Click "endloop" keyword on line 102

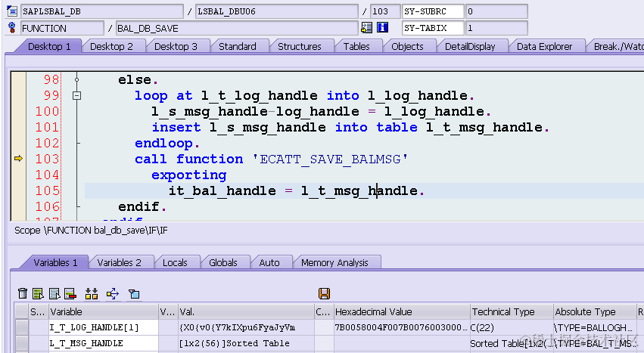(x=164, y=144)
